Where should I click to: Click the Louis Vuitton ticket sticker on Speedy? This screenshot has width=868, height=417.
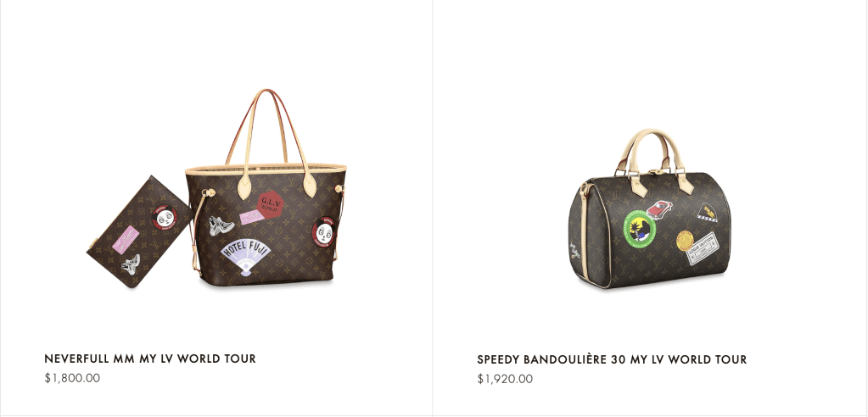click(703, 248)
